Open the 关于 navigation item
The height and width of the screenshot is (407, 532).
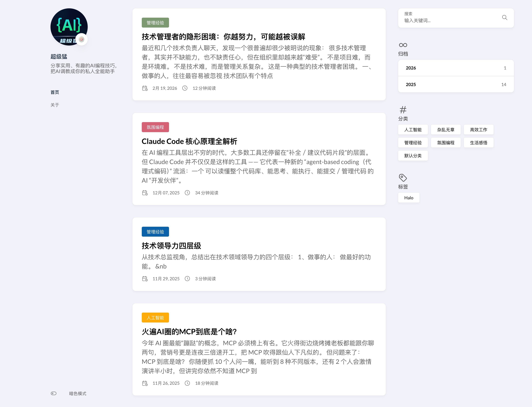(x=55, y=105)
